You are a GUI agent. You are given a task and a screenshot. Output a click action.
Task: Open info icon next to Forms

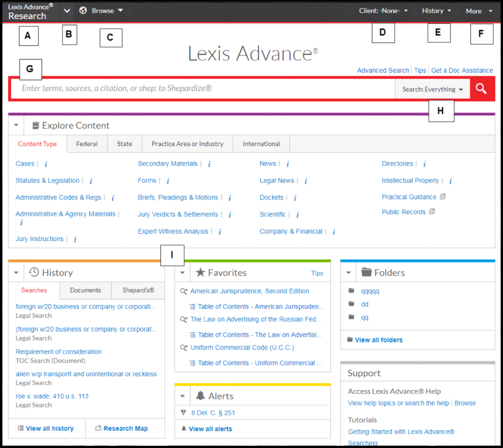pos(168,181)
